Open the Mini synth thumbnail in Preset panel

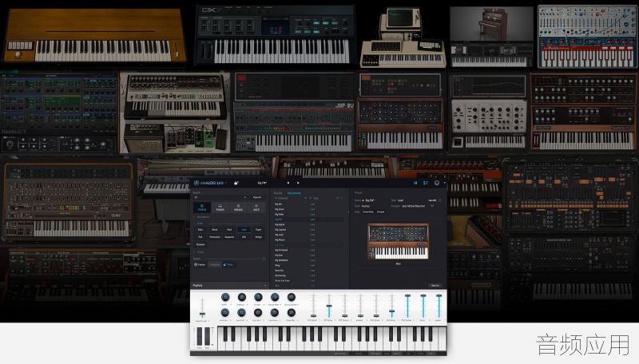(398, 242)
